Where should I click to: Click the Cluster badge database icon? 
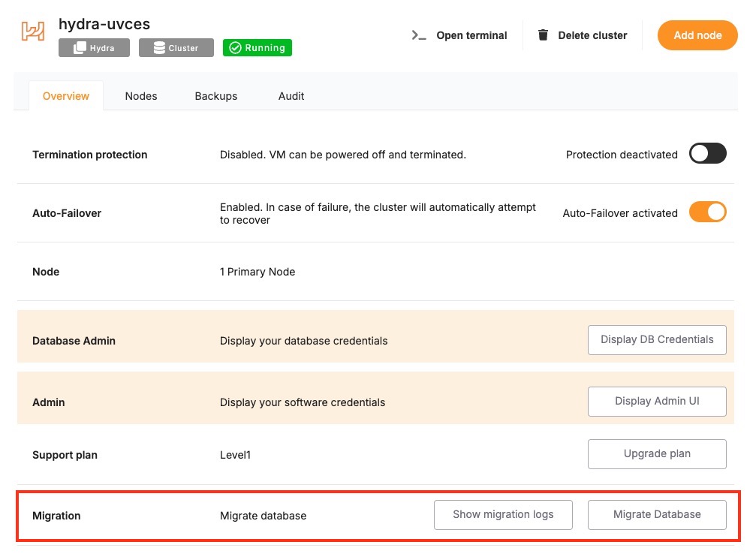pos(159,48)
